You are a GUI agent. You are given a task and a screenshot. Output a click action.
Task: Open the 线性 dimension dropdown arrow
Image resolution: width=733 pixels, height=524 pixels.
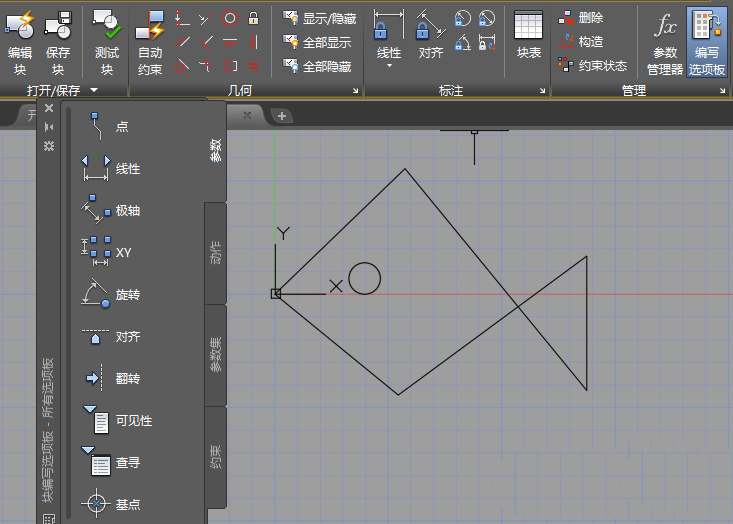[x=389, y=66]
